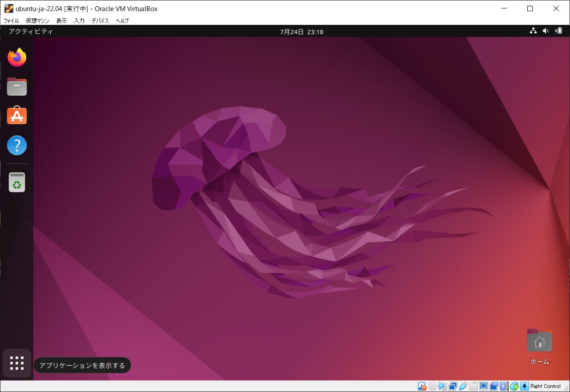
Task: Open the Files manager in the dock
Action: tap(17, 87)
